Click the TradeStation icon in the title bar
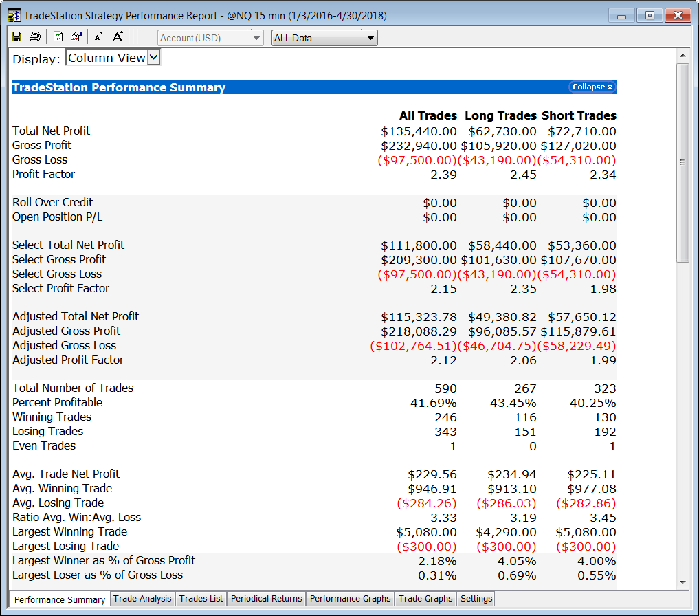This screenshot has height=616, width=699. 14,16
